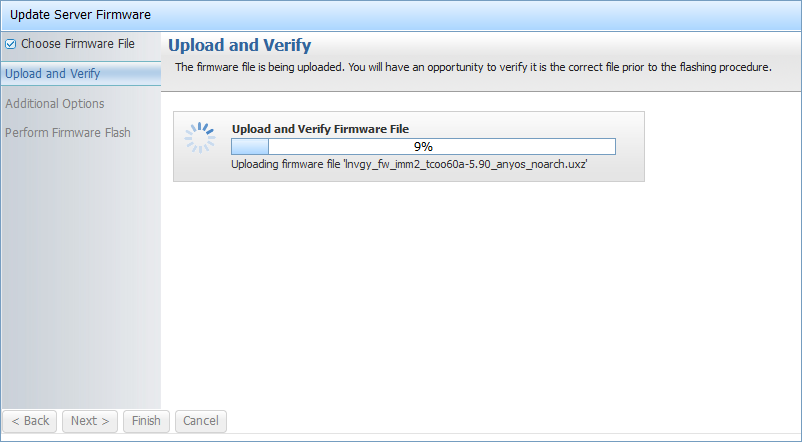
Task: Click the 9% progress percentage label
Action: [x=423, y=146]
